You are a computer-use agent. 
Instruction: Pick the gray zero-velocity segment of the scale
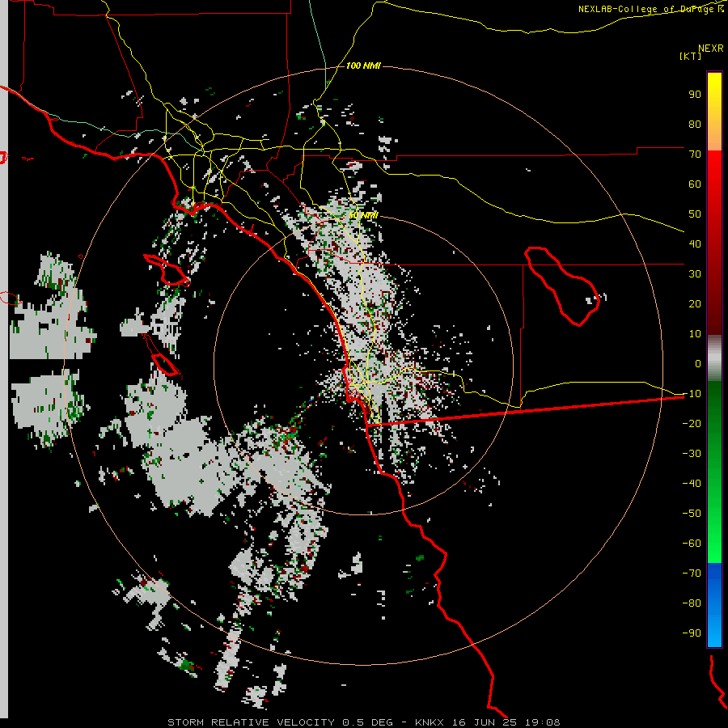[x=714, y=358]
